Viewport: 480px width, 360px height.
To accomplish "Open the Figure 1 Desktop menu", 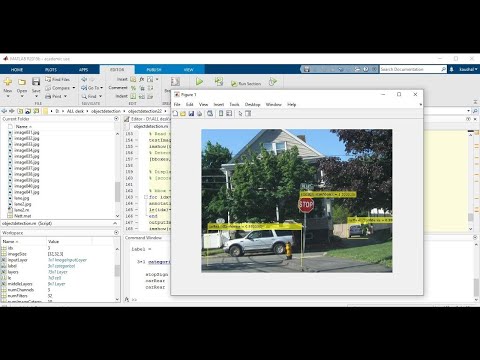I will [252, 105].
